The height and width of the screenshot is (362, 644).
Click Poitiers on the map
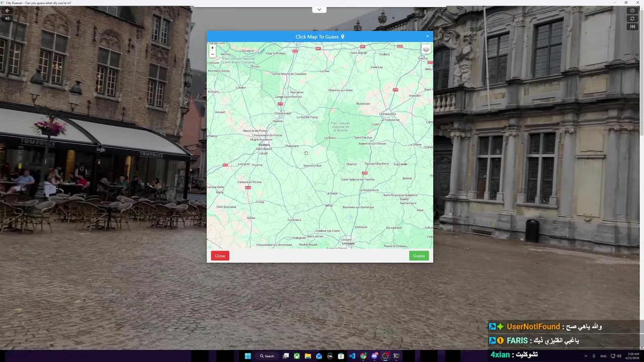(264, 145)
